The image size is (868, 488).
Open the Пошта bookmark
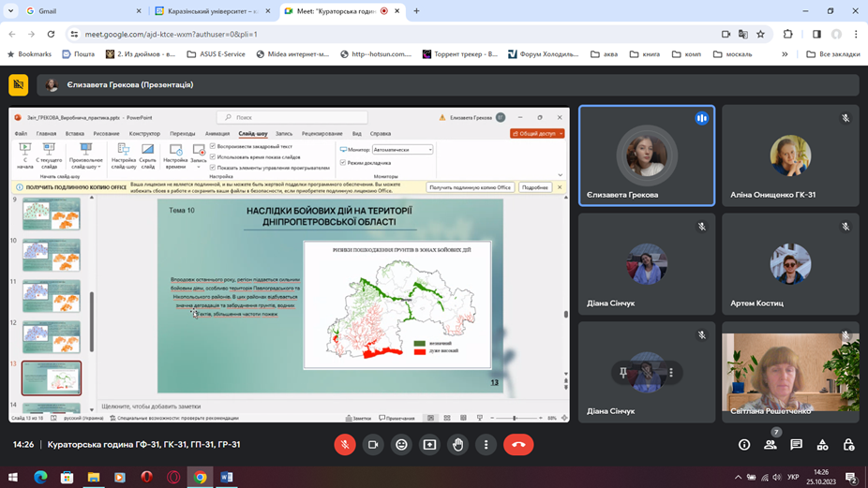point(79,54)
